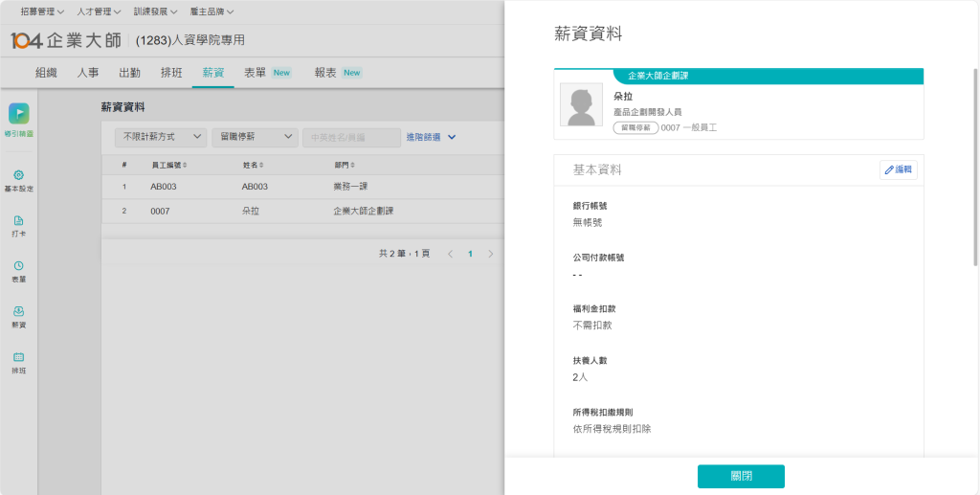Click the 基本設定 gear icon in sidebar
Screen dimensions: 980x495
[x=18, y=175]
